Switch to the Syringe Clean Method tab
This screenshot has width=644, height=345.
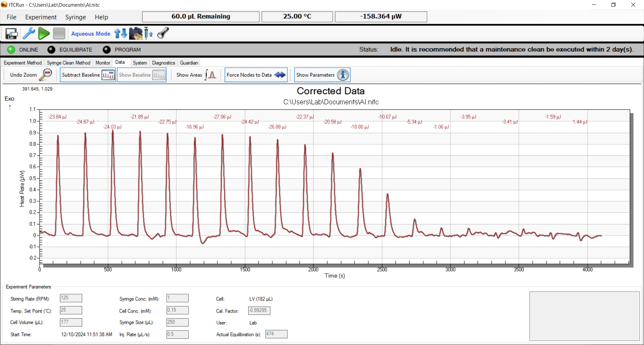coord(68,63)
